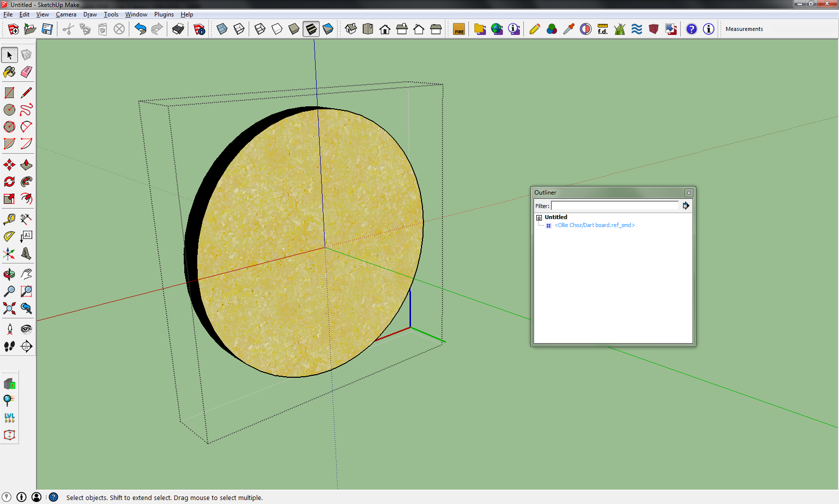Image resolution: width=839 pixels, height=504 pixels.
Task: Switch to Wireframe face style
Action: [x=260, y=29]
